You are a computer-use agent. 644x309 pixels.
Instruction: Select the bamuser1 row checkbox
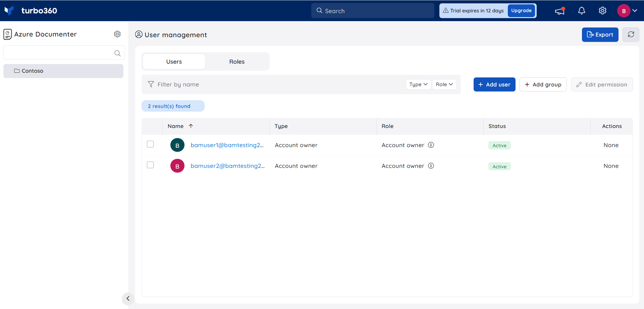(x=150, y=144)
